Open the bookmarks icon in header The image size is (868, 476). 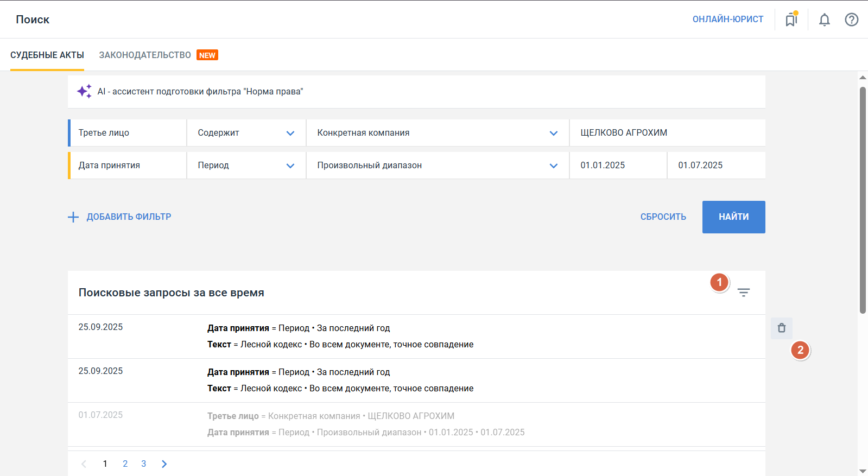click(x=791, y=20)
